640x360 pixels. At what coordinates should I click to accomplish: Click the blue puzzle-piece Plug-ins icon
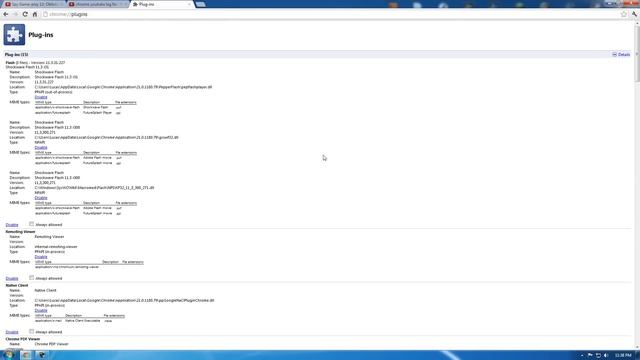coord(14,35)
